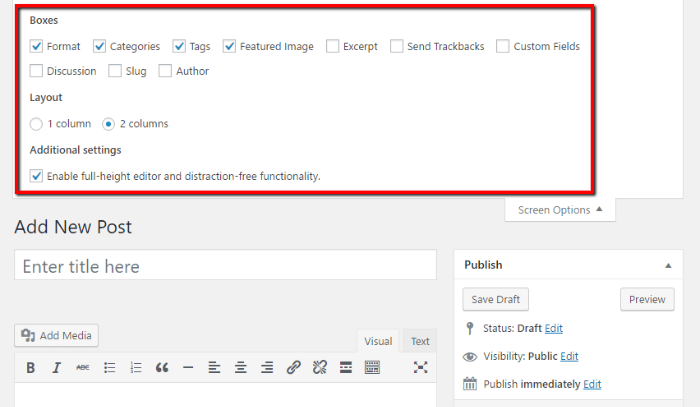This screenshot has width=700, height=407.
Task: Uncheck the Format box checkbox
Action: point(37,46)
